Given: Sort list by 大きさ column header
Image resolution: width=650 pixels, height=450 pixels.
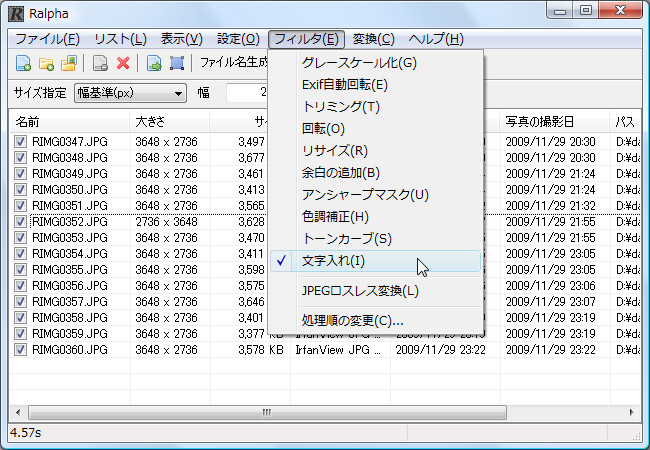Looking at the screenshot, I should tap(170, 122).
